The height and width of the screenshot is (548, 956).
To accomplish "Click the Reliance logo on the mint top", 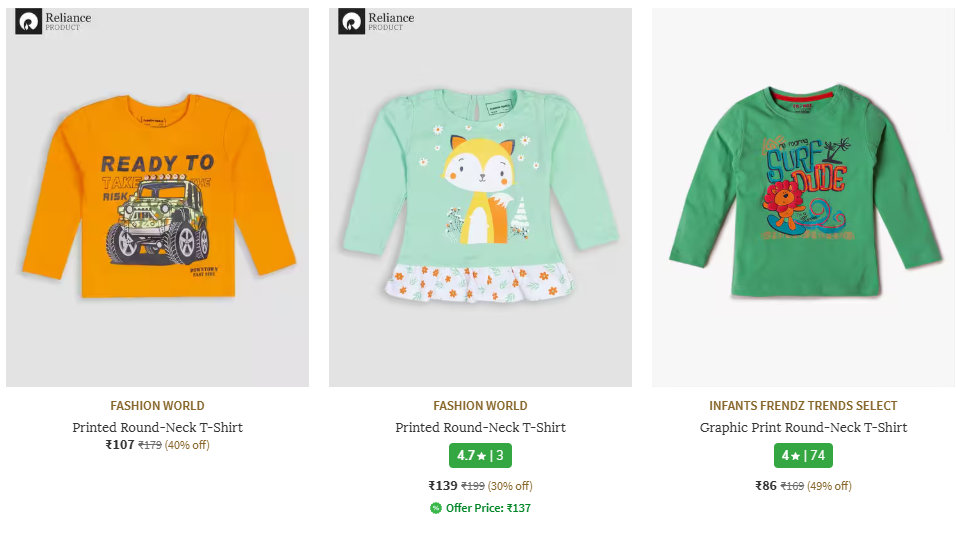I will tap(375, 21).
